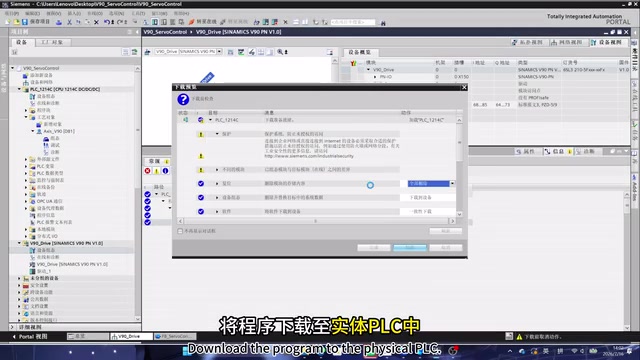Click dialog horizontal scrollbar right arrow
This screenshot has height=360, width=640.
pos(452,221)
